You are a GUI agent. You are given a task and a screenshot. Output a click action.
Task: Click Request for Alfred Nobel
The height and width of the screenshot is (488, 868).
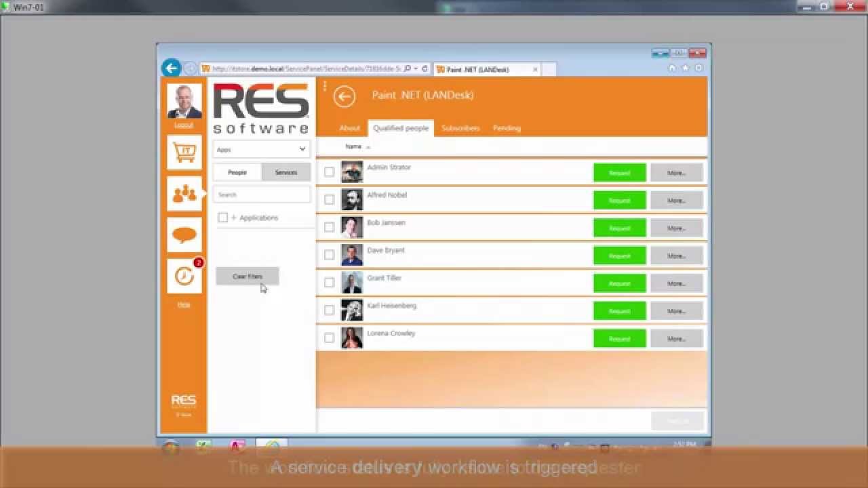pos(619,201)
